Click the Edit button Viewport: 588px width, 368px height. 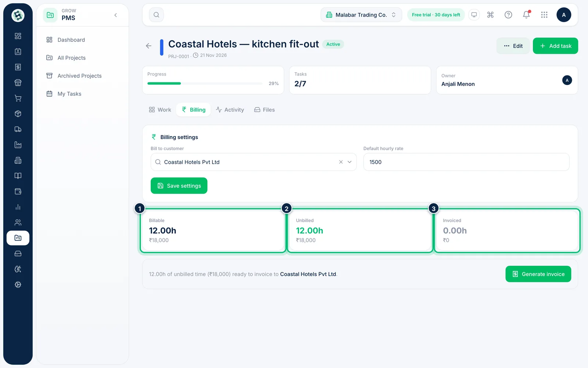513,46
